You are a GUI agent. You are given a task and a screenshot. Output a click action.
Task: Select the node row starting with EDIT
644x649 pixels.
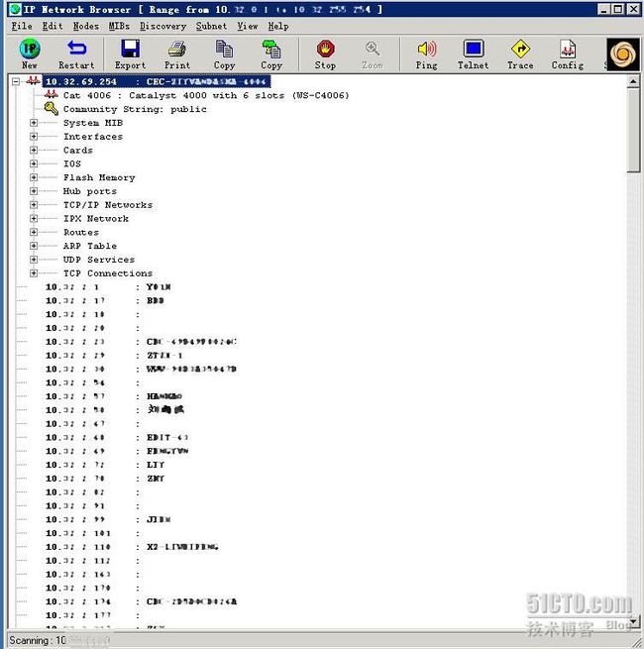click(x=117, y=437)
